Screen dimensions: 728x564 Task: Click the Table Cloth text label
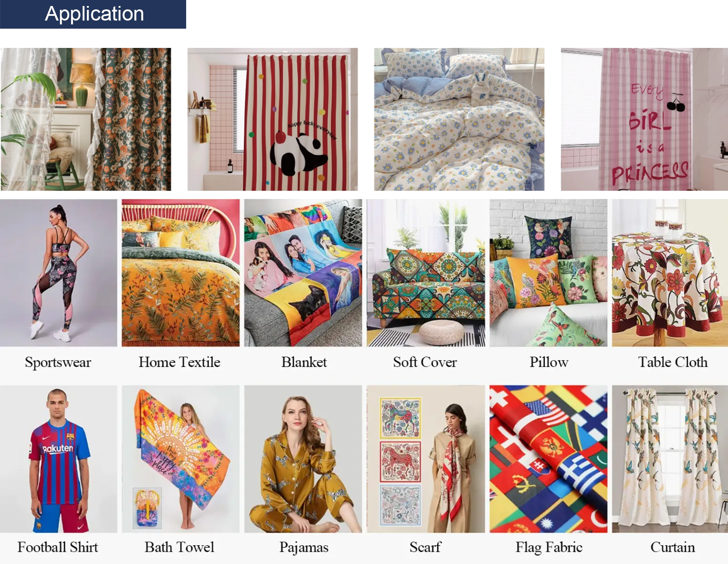673,362
